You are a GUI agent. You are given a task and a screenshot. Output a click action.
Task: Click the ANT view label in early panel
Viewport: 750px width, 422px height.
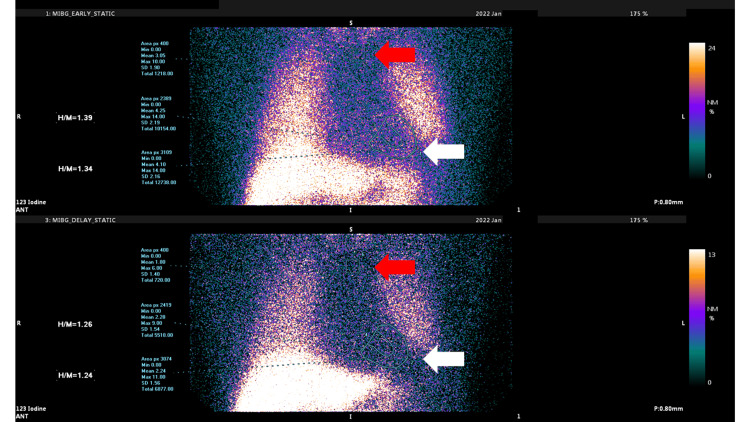[x=22, y=210]
